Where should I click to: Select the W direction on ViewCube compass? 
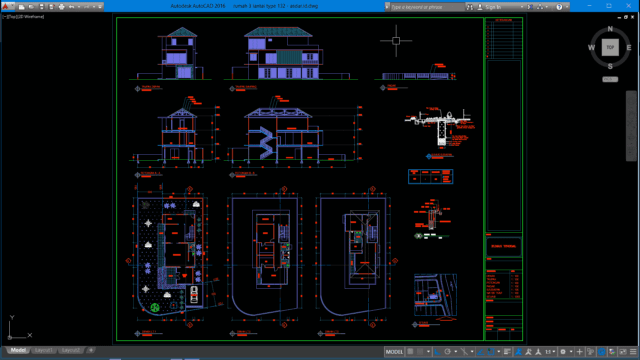591,48
